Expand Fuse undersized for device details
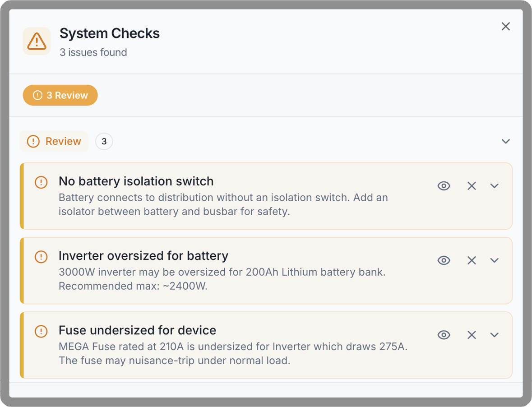 tap(495, 335)
